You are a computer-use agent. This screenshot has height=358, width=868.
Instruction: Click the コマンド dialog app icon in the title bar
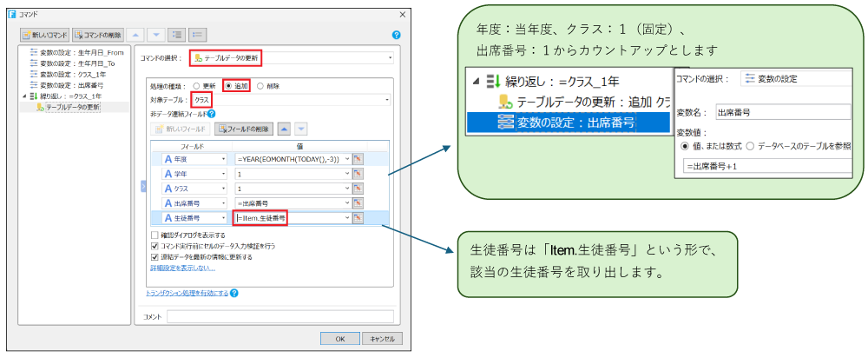pos(12,13)
